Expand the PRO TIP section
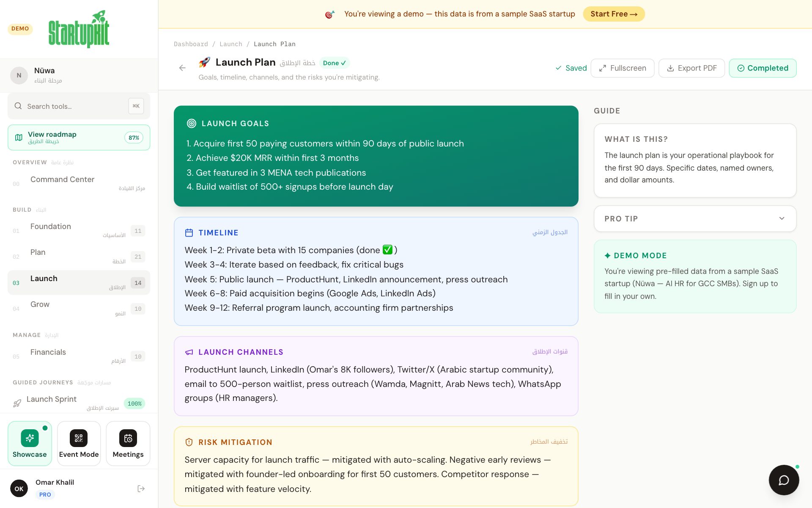812x508 pixels. pyautogui.click(x=695, y=218)
